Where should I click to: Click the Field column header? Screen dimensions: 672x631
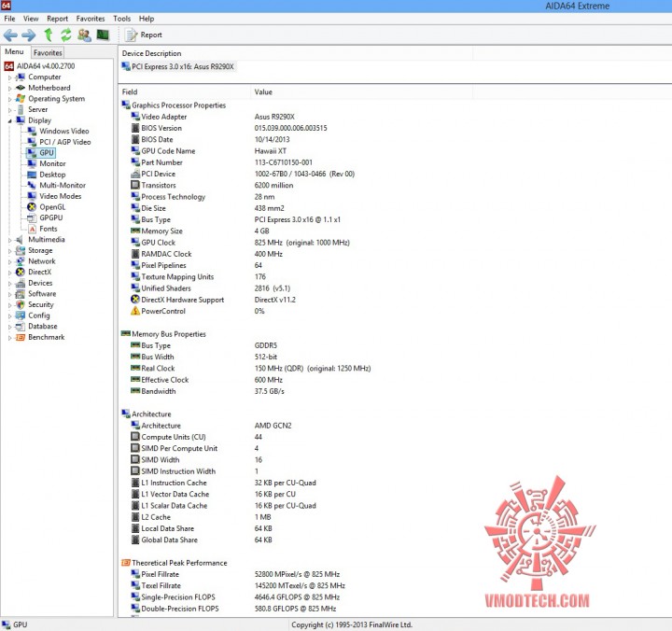184,91
